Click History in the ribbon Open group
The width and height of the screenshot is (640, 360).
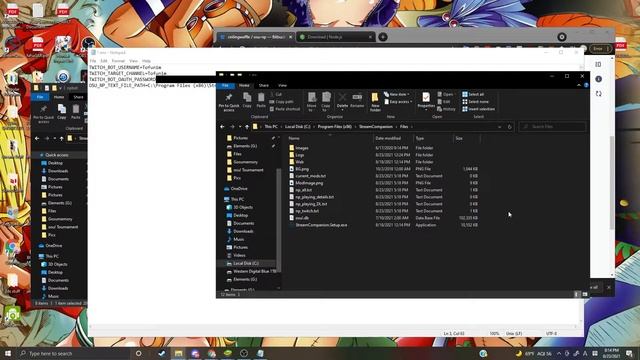click(446, 109)
